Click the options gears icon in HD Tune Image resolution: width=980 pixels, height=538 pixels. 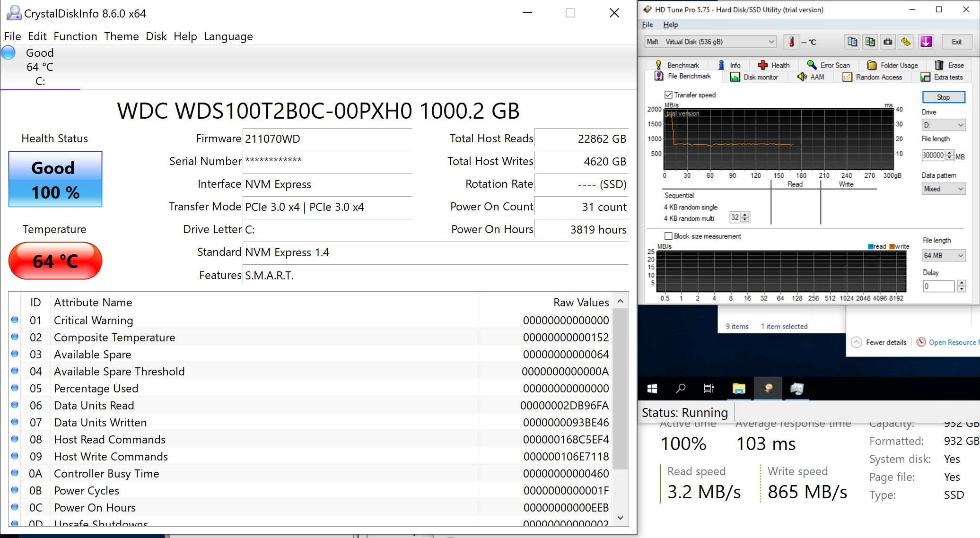click(906, 42)
